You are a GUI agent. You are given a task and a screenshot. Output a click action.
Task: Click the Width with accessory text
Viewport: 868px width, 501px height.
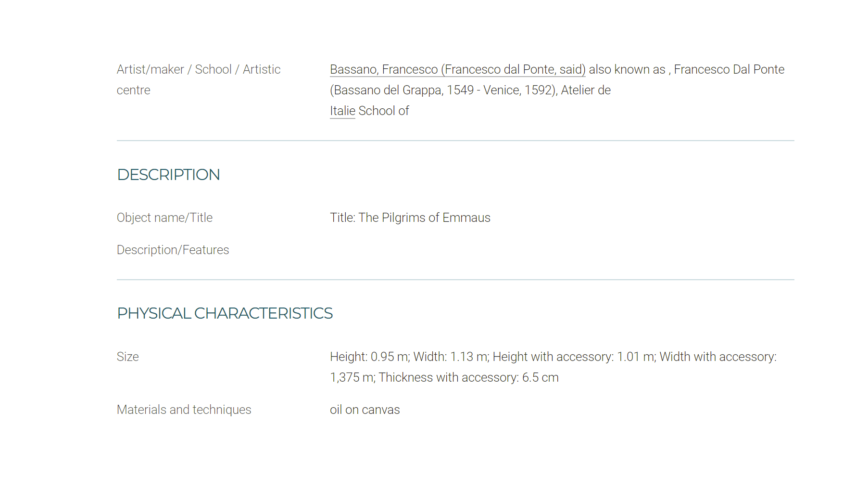pos(718,357)
